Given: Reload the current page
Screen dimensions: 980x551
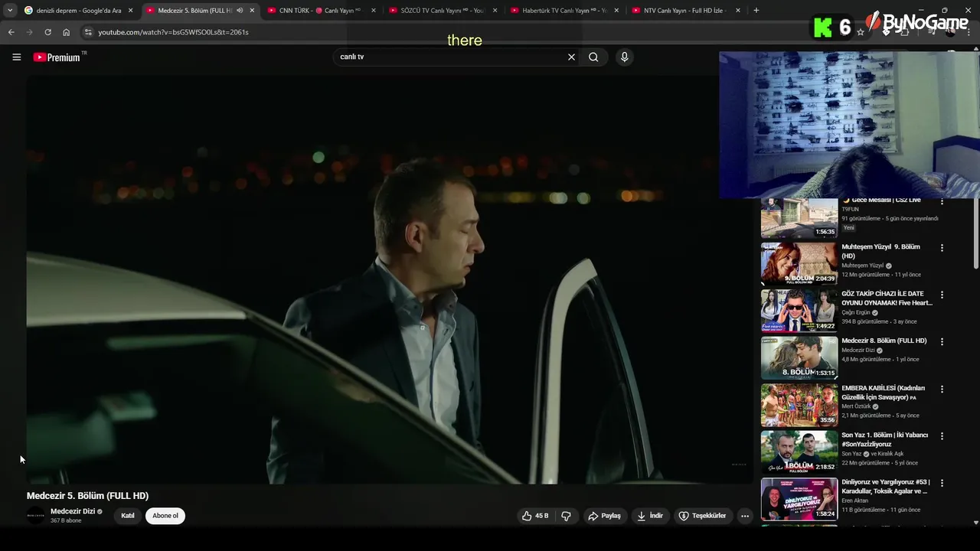Looking at the screenshot, I should (47, 32).
